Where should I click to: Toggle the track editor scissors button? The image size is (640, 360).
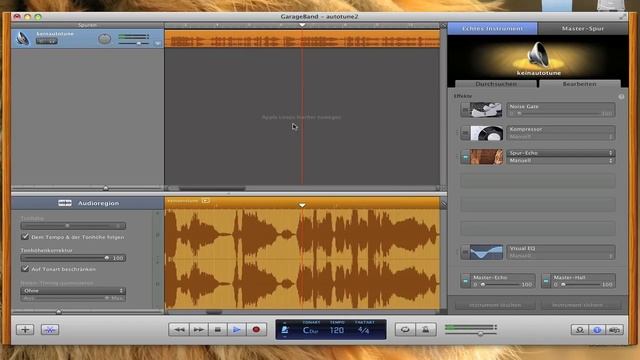coord(50,329)
